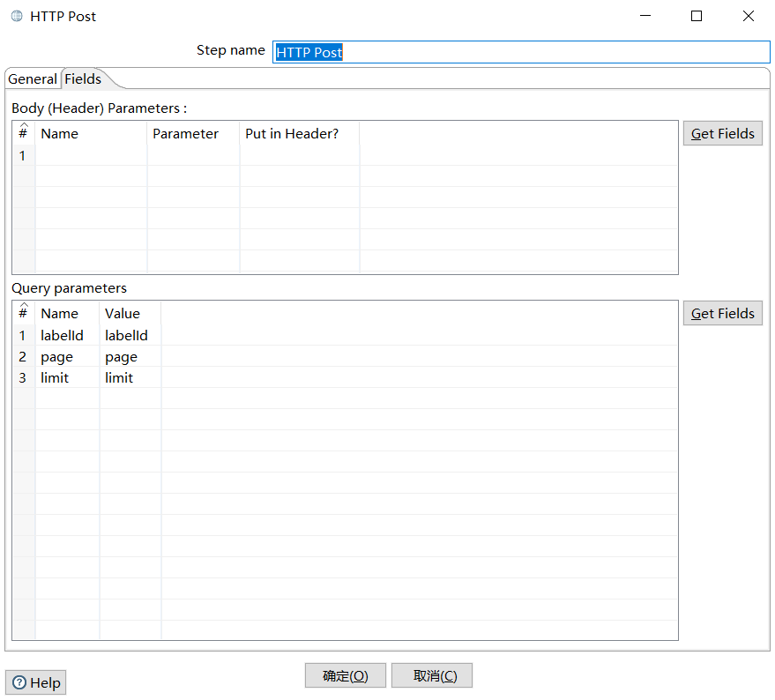This screenshot has width=775, height=700.
Task: Select empty Name cell in body row 1
Action: (x=91, y=156)
